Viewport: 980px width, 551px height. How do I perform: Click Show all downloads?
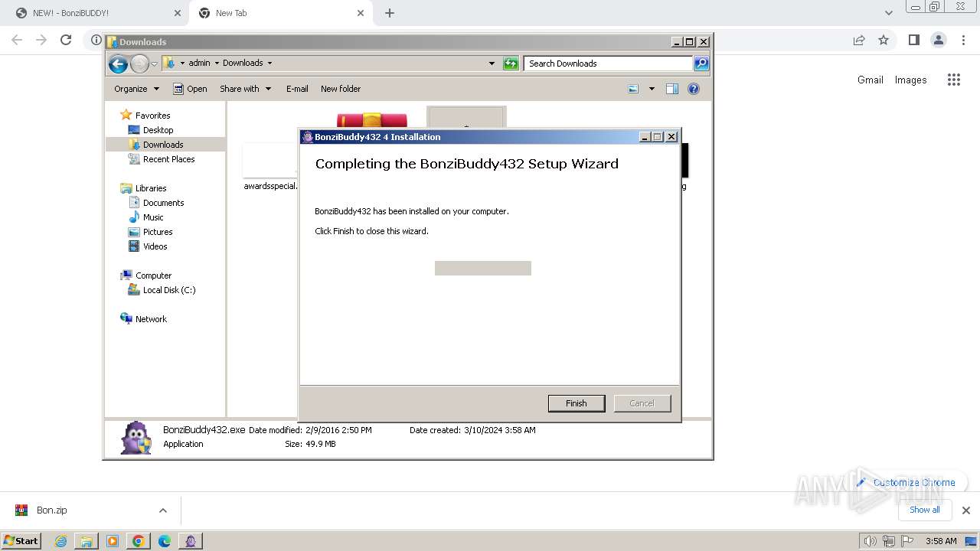pyautogui.click(x=925, y=510)
